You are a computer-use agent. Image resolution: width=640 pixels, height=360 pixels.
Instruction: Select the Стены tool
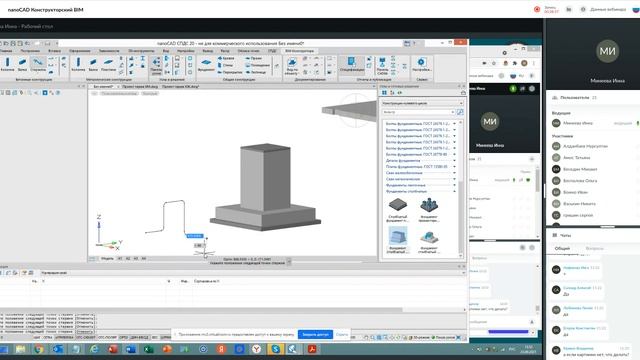[x=225, y=65]
